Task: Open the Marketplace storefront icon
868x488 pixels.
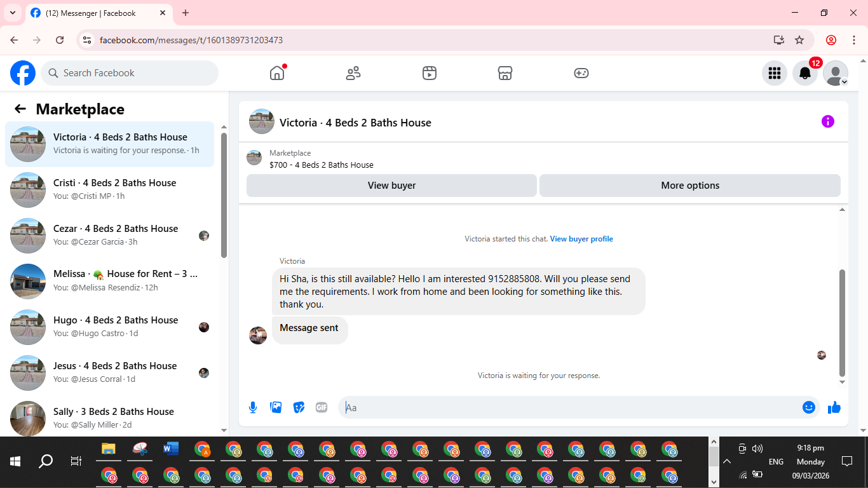Action: click(505, 73)
